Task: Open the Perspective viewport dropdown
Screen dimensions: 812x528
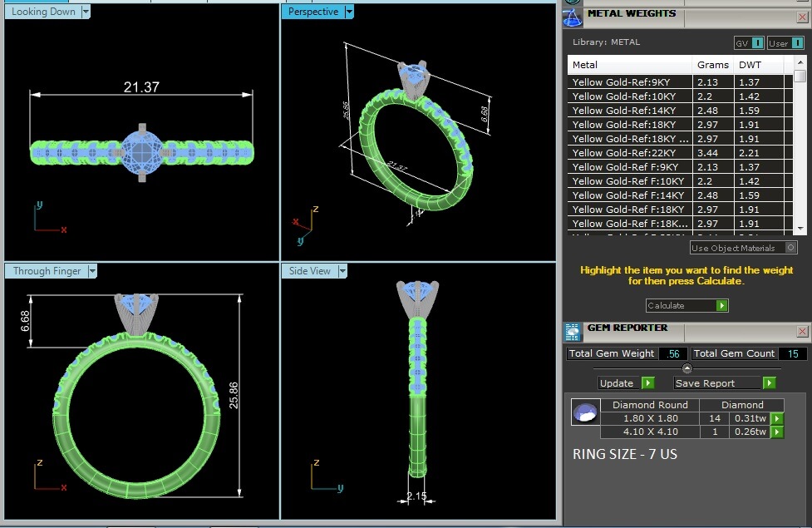Action: click(x=349, y=12)
